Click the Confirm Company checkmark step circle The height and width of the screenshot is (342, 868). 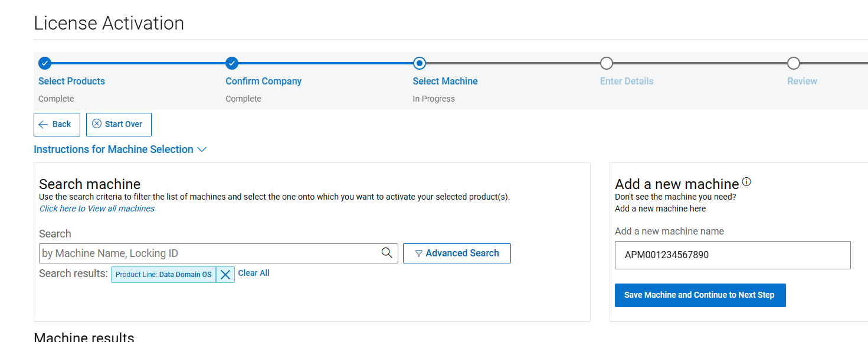232,63
